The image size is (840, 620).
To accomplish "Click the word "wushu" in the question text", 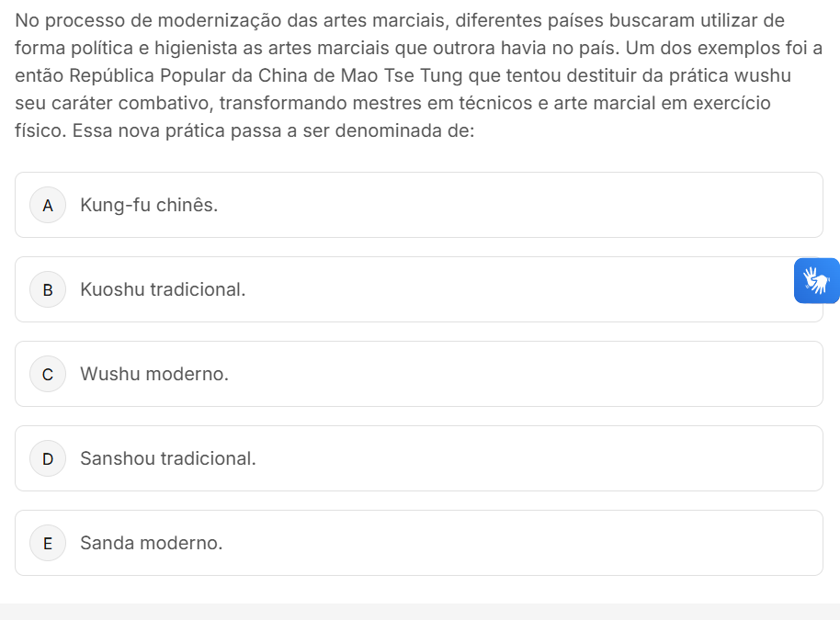I will click(763, 75).
